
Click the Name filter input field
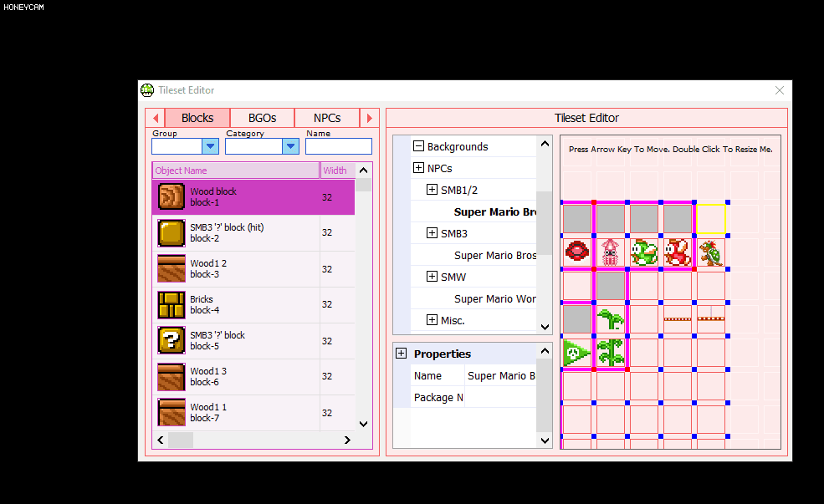tap(339, 146)
